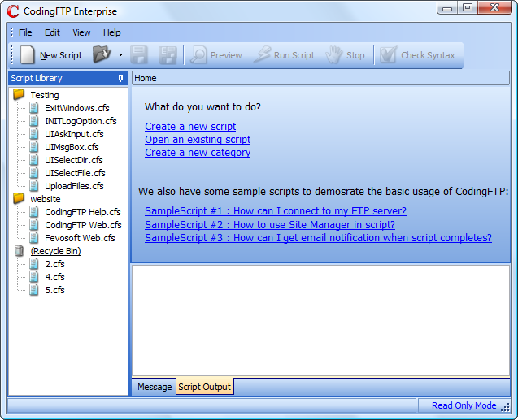Select the Recycle Bin trash icon
518x420 pixels.
20,251
